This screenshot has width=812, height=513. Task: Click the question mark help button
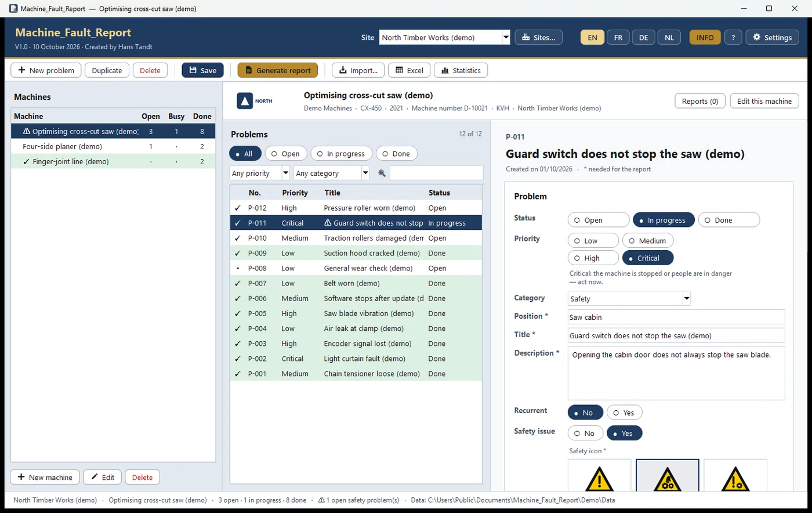(x=733, y=37)
